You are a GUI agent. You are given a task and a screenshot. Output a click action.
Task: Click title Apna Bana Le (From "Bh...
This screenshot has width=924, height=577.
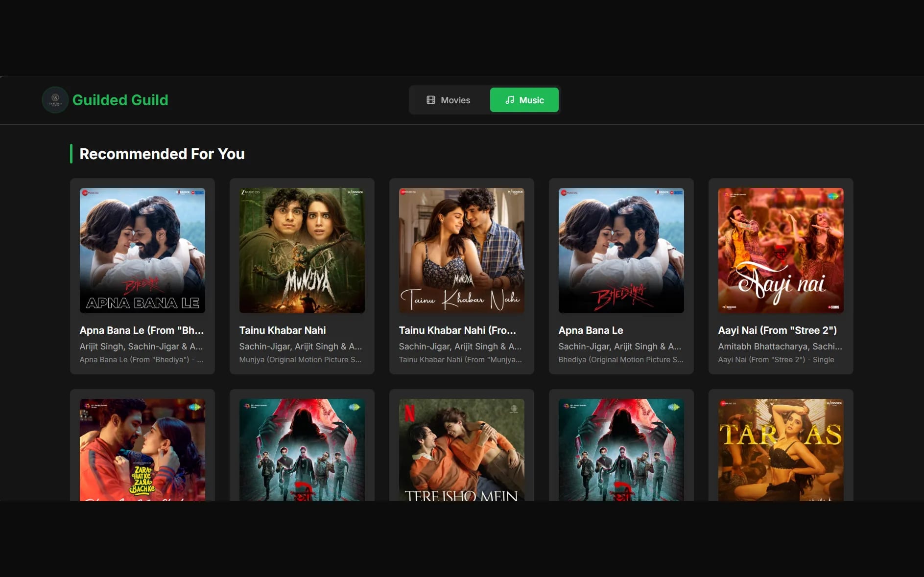[142, 330]
